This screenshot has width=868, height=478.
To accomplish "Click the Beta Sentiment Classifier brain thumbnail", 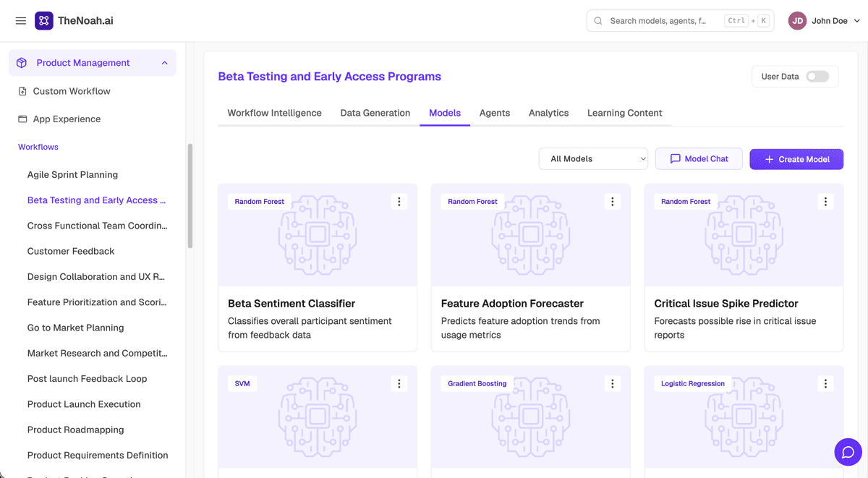I will click(318, 235).
